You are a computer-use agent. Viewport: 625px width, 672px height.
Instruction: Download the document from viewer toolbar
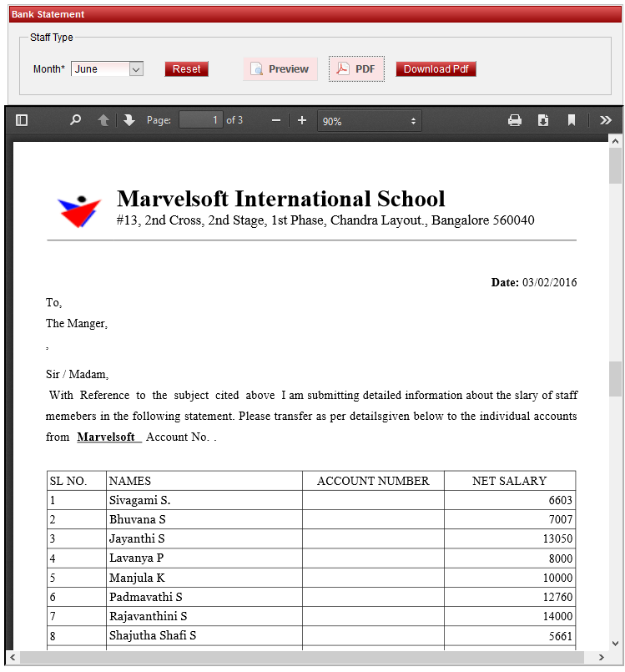[543, 120]
